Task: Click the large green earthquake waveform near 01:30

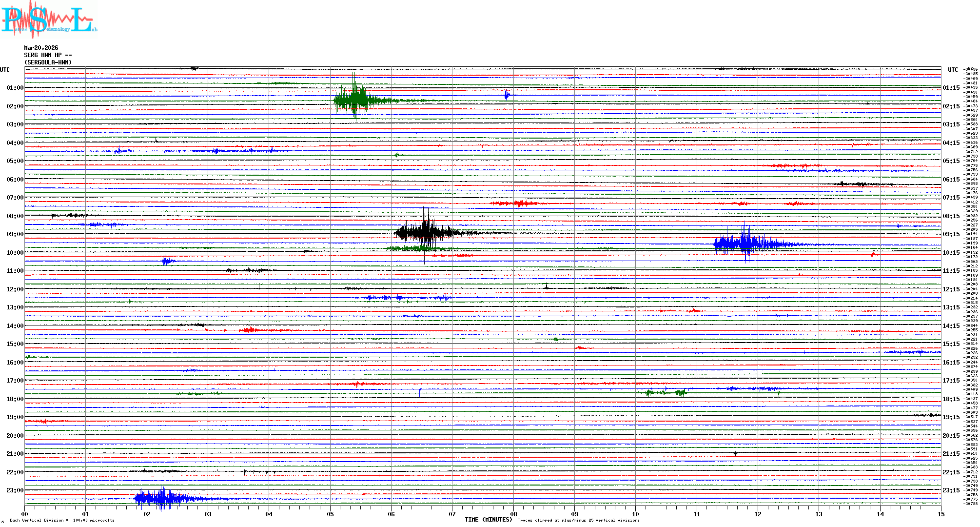Action: coord(356,101)
